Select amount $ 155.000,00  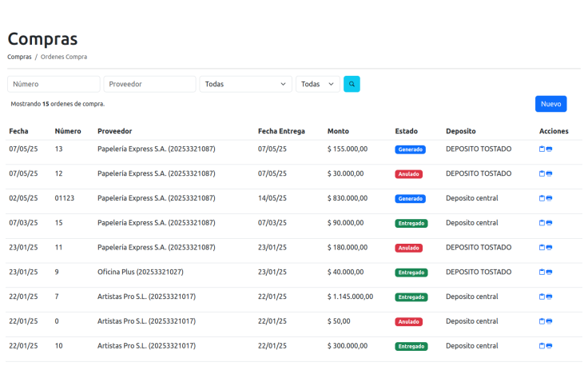(348, 149)
